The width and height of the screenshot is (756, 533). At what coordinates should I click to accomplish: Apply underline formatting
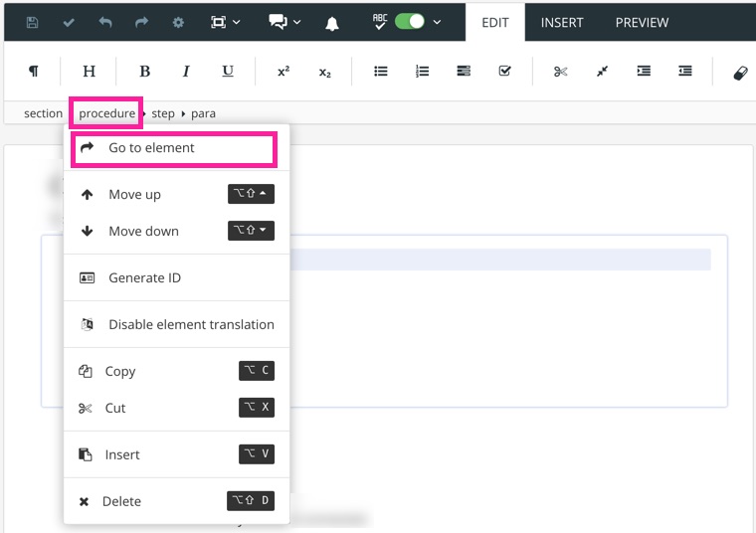[x=228, y=72]
